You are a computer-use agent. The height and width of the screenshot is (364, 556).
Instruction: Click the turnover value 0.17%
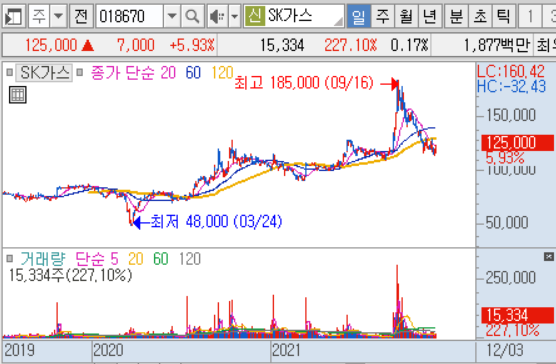pyautogui.click(x=410, y=45)
